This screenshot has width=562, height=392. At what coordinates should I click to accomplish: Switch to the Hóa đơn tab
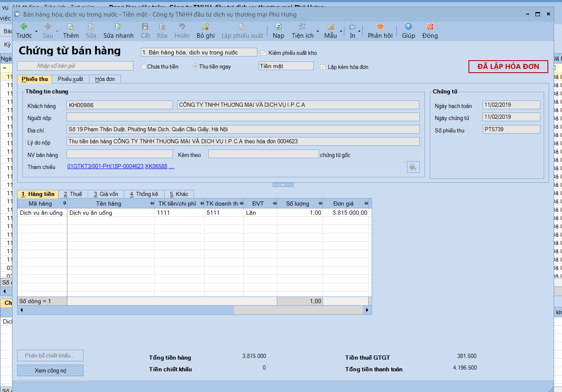click(x=105, y=79)
